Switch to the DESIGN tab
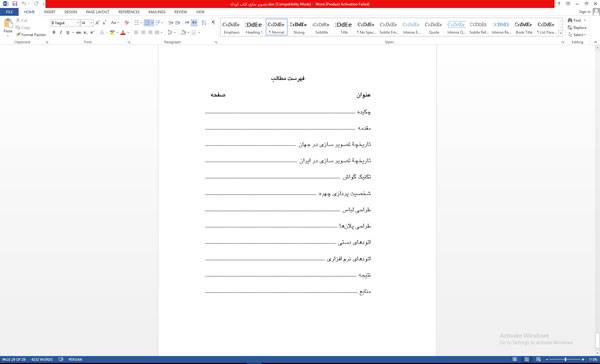This screenshot has height=364, width=600. coord(70,12)
